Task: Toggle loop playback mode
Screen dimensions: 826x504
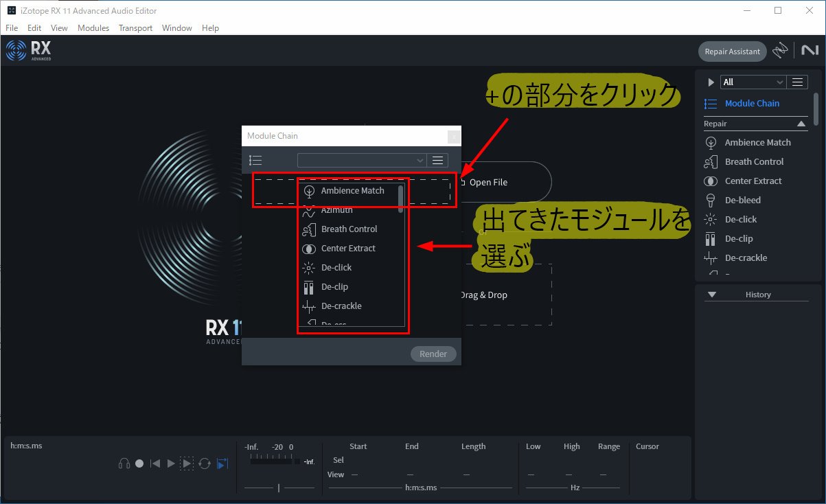Action: tap(204, 463)
